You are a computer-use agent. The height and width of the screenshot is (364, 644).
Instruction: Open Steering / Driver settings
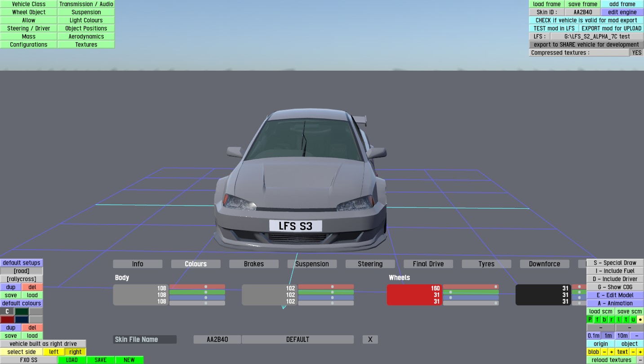[x=29, y=28]
